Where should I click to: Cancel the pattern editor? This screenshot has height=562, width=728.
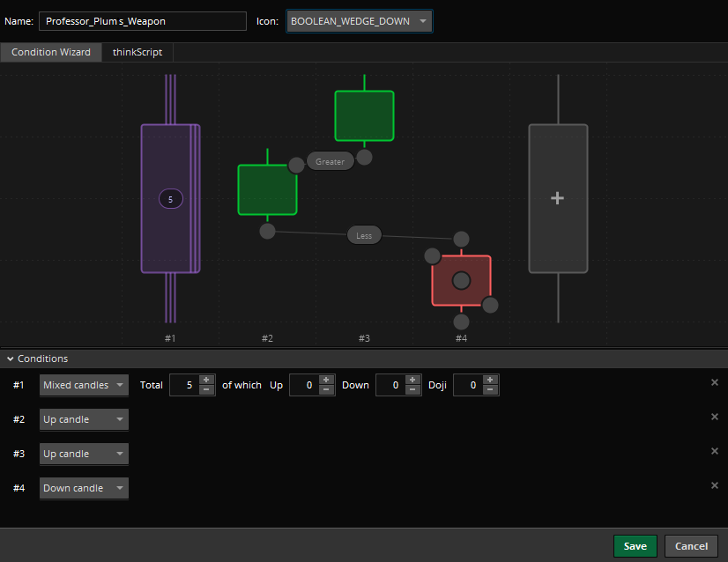click(691, 546)
